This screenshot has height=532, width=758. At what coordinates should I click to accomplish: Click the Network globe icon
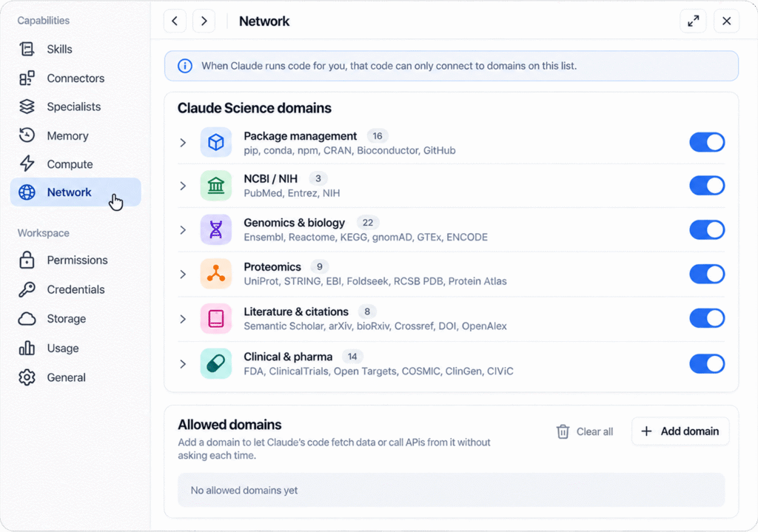click(27, 192)
